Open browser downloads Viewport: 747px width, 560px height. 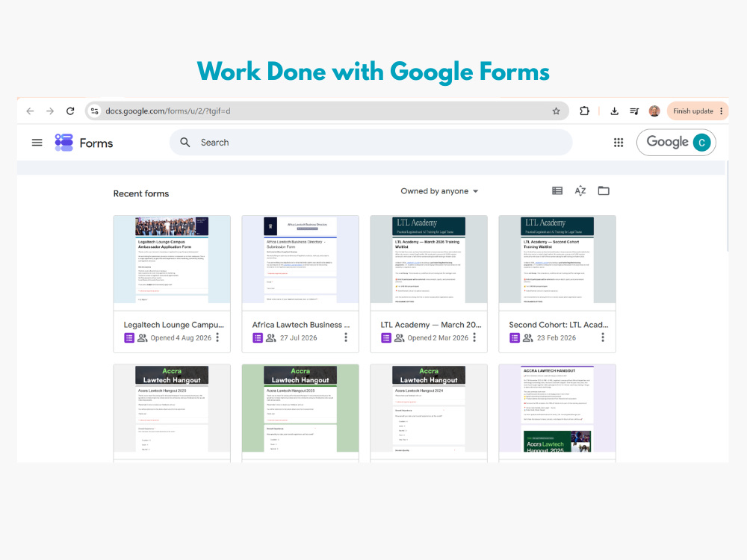click(614, 111)
